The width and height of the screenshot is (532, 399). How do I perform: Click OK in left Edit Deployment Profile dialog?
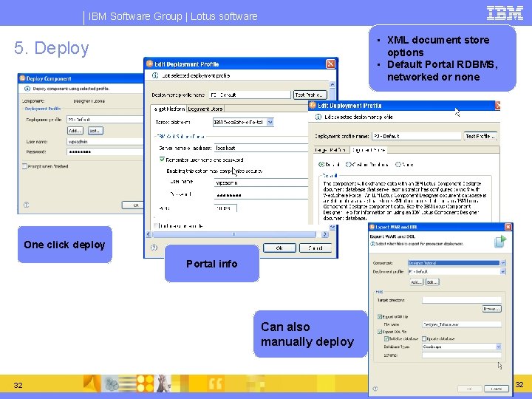click(x=279, y=248)
